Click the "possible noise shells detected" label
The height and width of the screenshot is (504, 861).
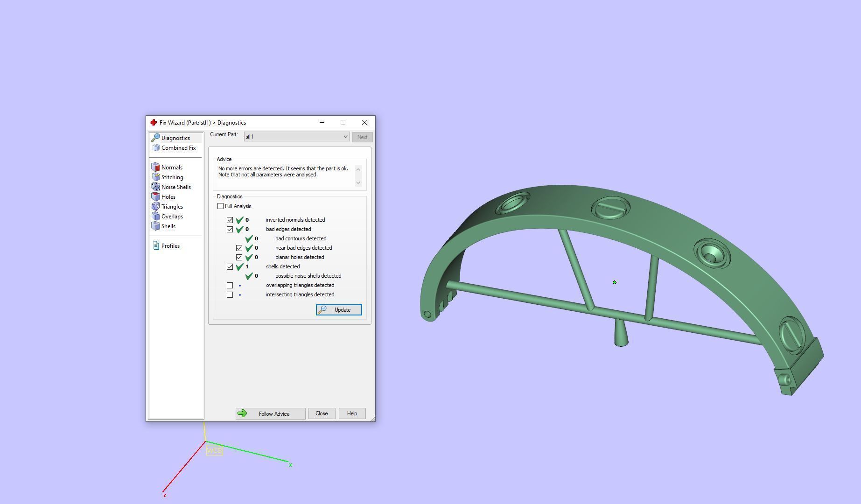(308, 276)
